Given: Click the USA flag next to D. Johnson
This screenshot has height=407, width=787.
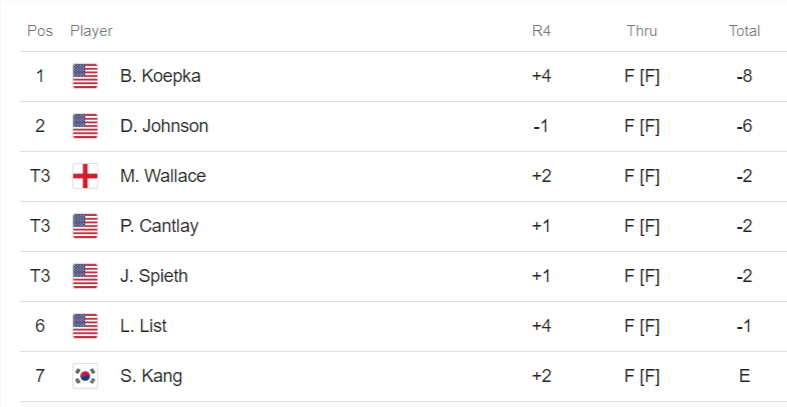Looking at the screenshot, I should 85,126.
